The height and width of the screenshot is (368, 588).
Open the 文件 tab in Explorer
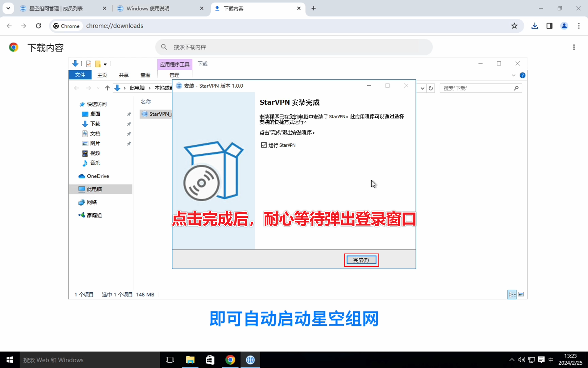pyautogui.click(x=80, y=75)
